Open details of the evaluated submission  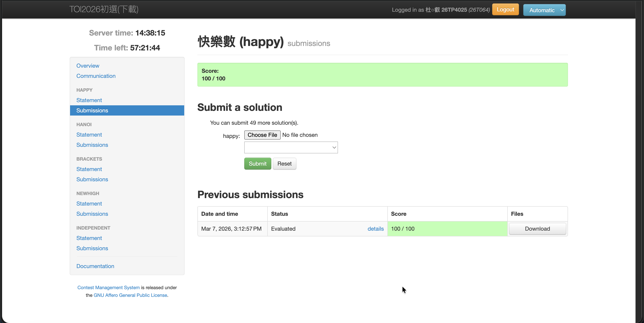(375, 229)
